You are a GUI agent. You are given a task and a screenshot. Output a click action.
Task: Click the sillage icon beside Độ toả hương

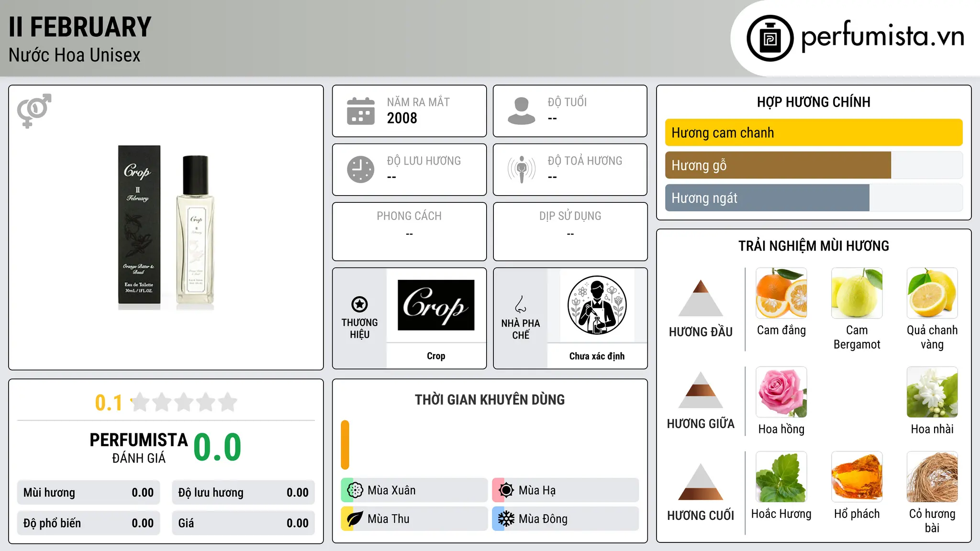point(521,169)
